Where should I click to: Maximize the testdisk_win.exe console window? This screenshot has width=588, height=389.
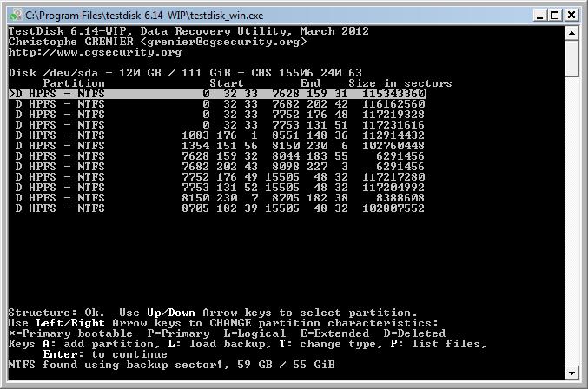(x=555, y=16)
